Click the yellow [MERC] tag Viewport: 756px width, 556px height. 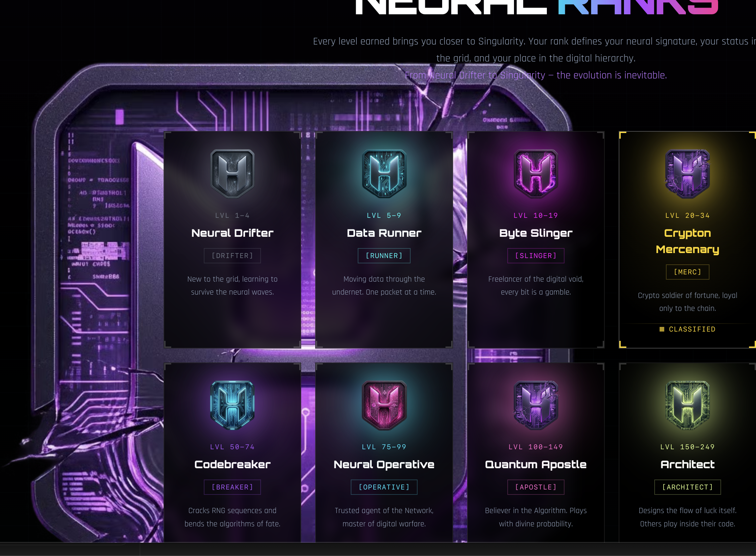688,272
